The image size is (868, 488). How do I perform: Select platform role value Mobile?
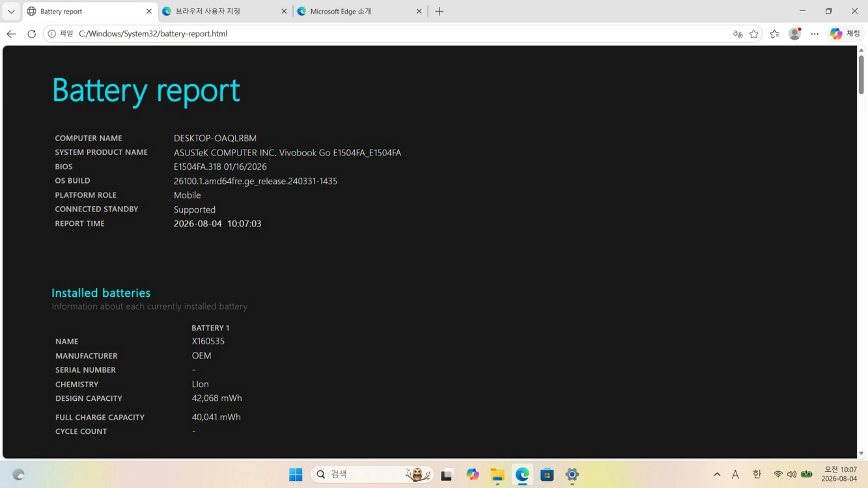187,195
